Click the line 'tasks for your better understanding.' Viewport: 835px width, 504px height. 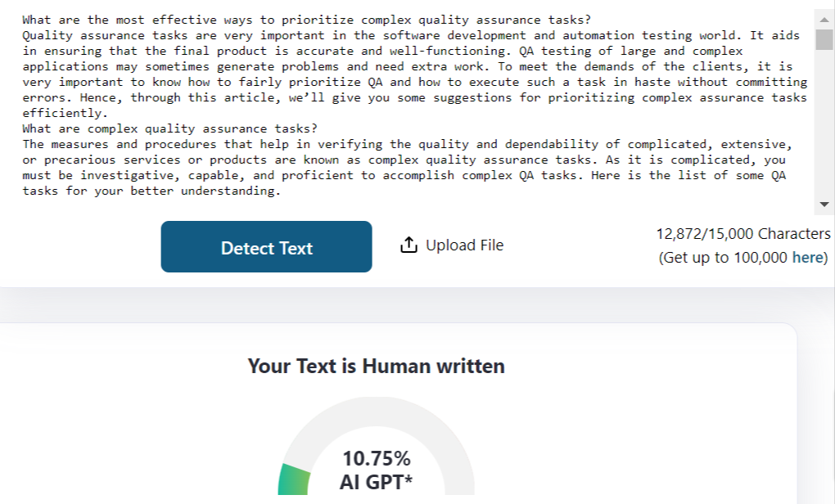coord(151,191)
